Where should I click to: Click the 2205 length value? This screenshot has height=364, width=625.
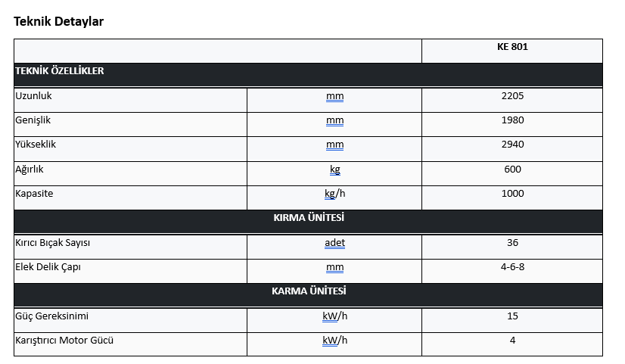pos(512,95)
